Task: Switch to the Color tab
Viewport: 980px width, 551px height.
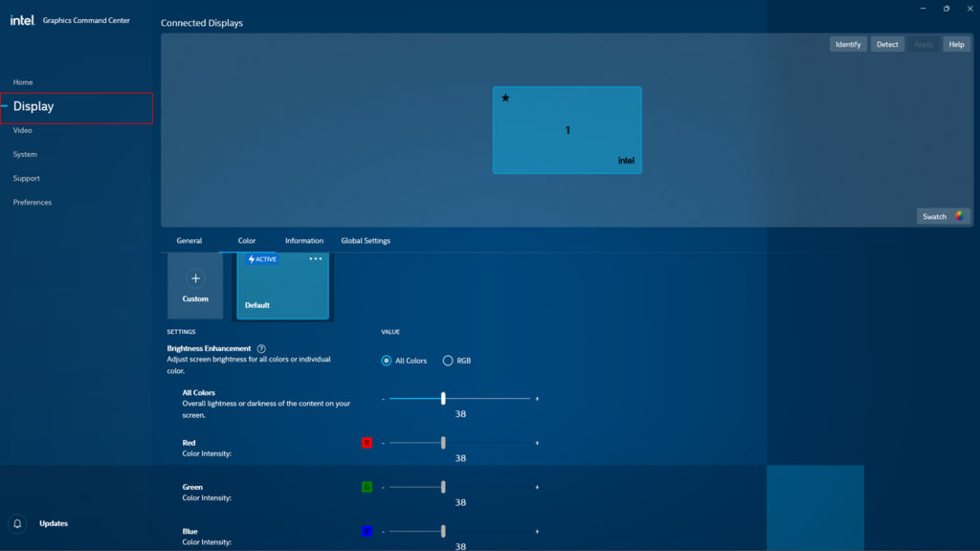Action: [247, 240]
